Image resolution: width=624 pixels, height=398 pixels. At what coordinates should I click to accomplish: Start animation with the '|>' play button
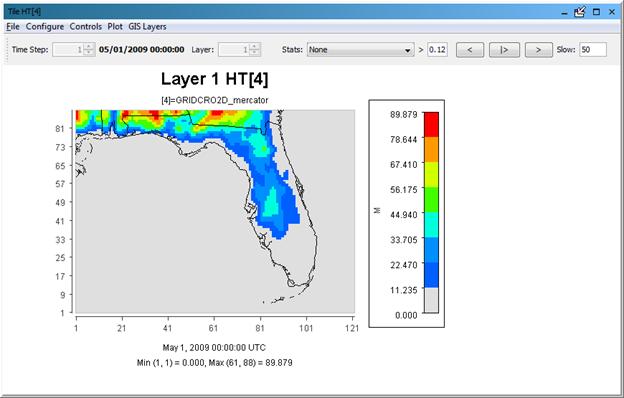pos(504,50)
